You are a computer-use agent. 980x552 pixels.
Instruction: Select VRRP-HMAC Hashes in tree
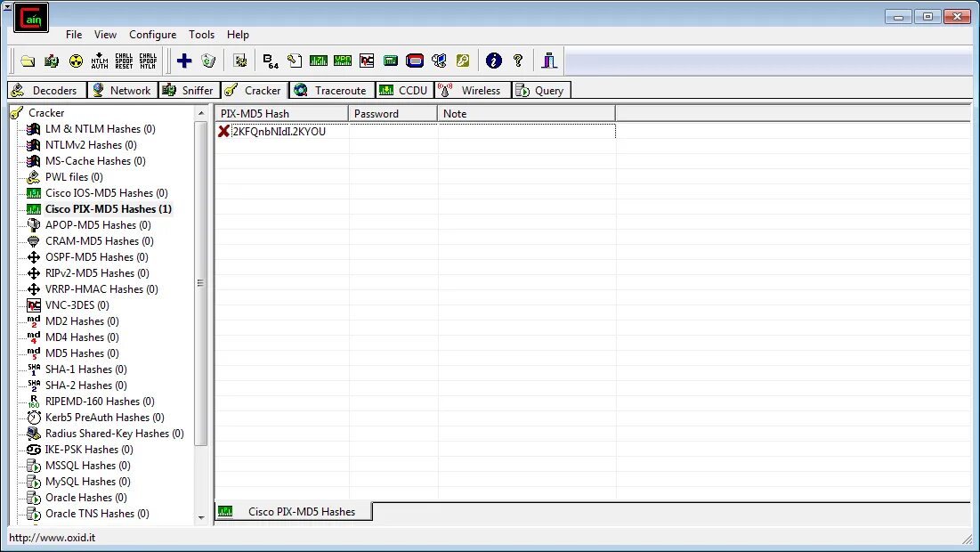[101, 289]
